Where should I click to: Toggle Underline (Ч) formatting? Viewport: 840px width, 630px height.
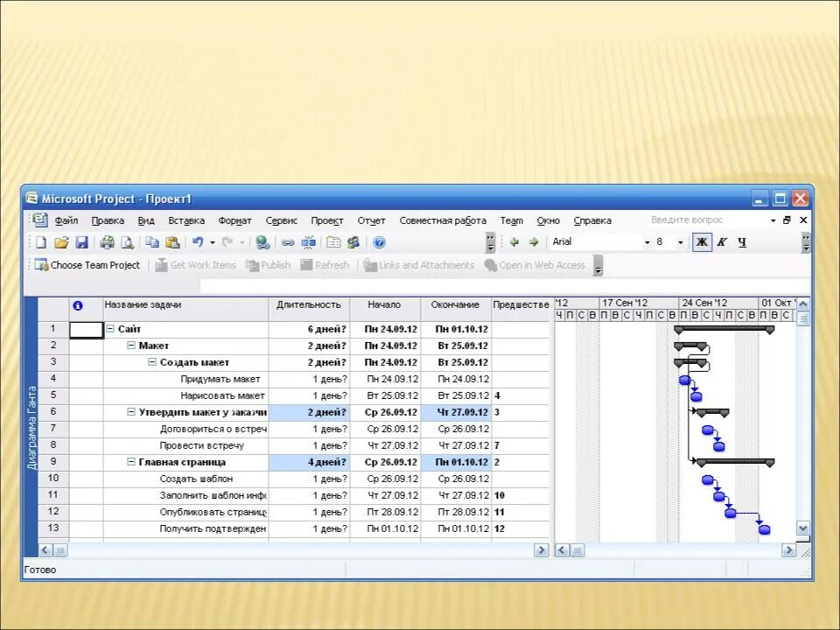pyautogui.click(x=741, y=242)
